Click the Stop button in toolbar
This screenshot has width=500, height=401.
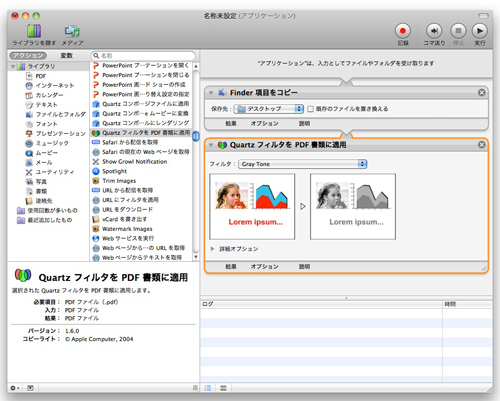pos(458,31)
